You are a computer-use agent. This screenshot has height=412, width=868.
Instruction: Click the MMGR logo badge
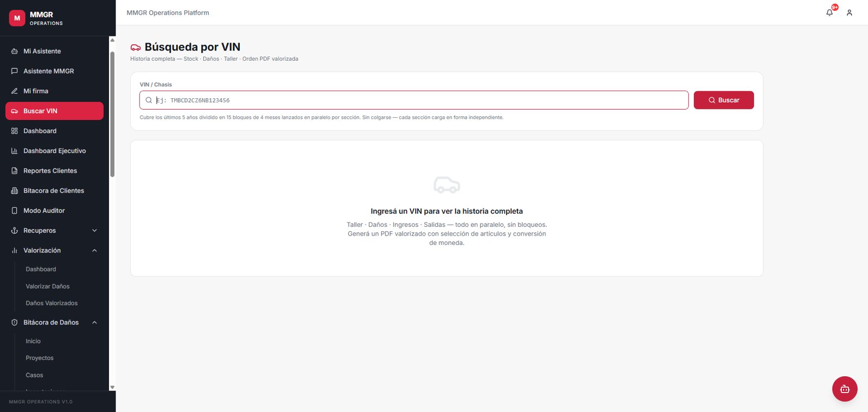[17, 18]
